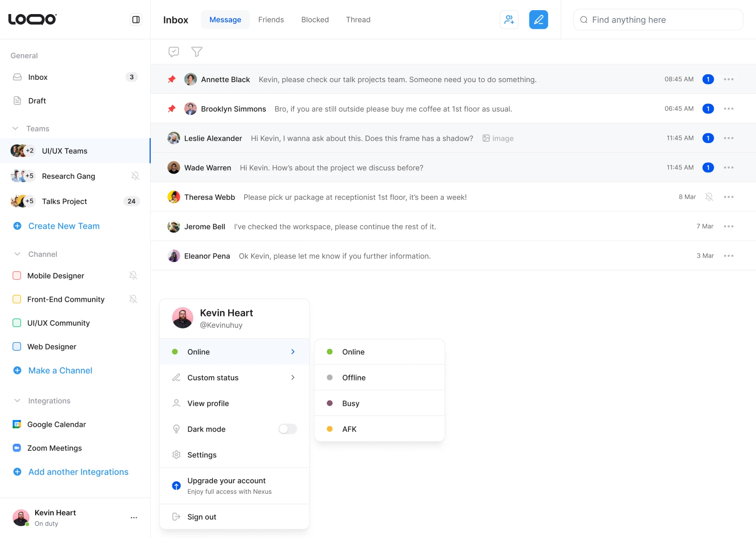Collapse the Integrations section chevron

click(x=17, y=401)
